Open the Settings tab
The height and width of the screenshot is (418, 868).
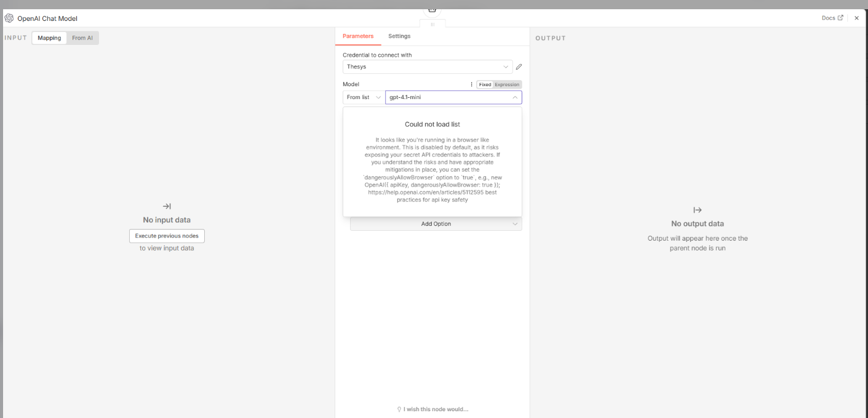coord(399,36)
